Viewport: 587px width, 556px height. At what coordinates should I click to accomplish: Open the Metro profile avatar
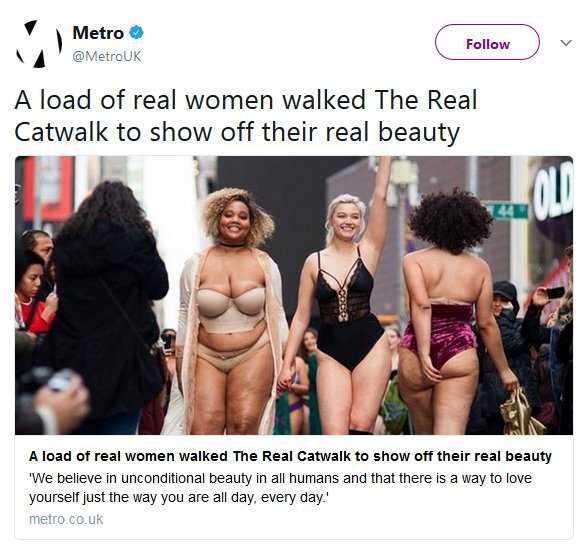(39, 43)
